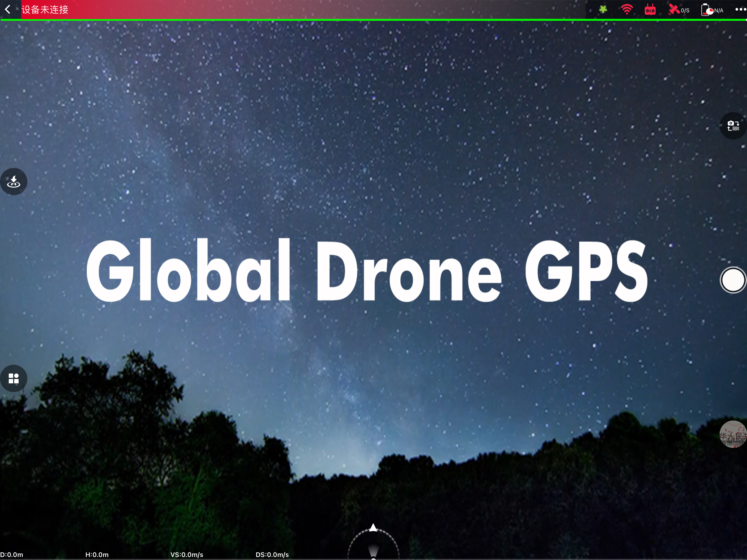Image resolution: width=747 pixels, height=560 pixels.
Task: Tap the one-key takeoff/landing icon
Action: click(13, 181)
